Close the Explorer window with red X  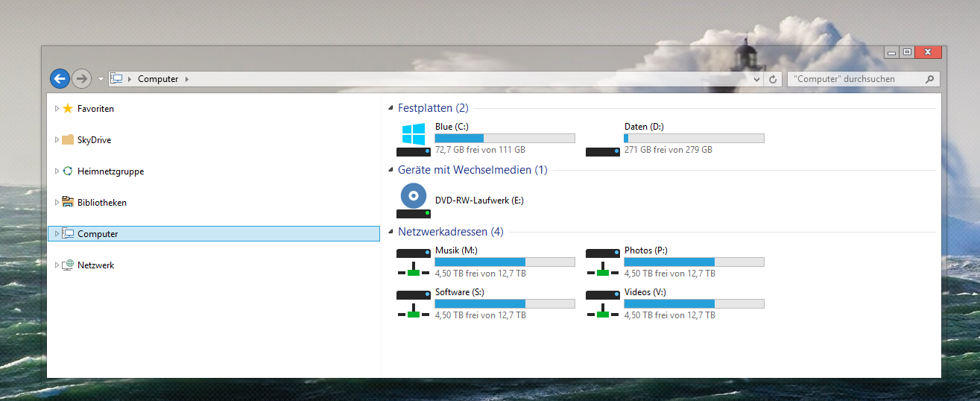click(928, 51)
